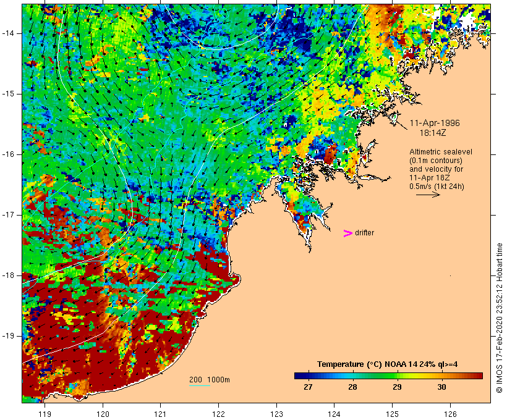
Task: Click the 'drifter' legend label
Action: [x=364, y=233]
